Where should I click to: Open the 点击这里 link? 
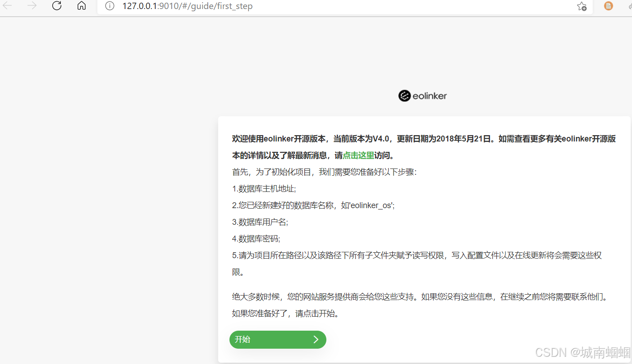tap(357, 155)
